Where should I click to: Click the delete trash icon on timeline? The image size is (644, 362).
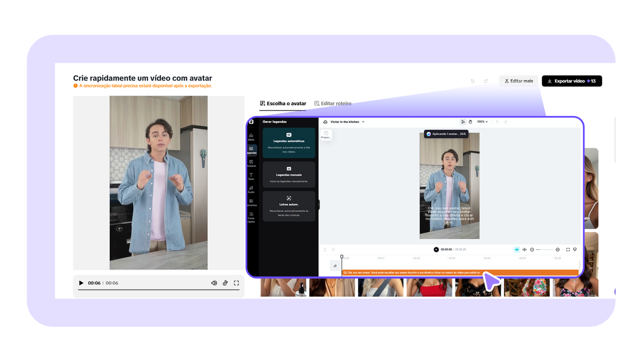point(333,249)
